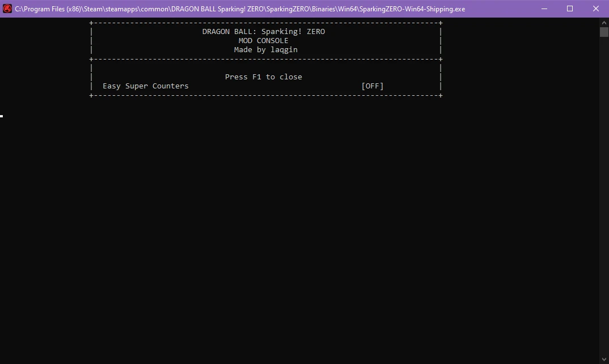
Task: Click the console window title path
Action: [x=240, y=9]
